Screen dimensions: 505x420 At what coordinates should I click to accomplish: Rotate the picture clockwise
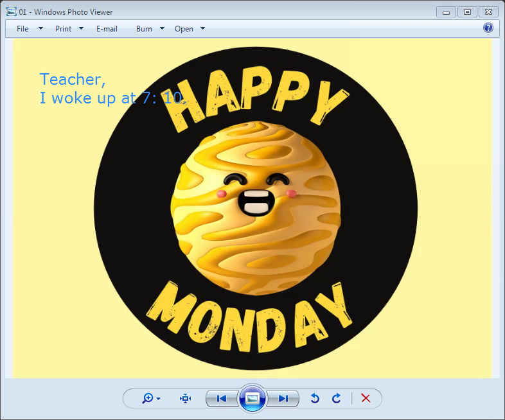[x=336, y=399]
